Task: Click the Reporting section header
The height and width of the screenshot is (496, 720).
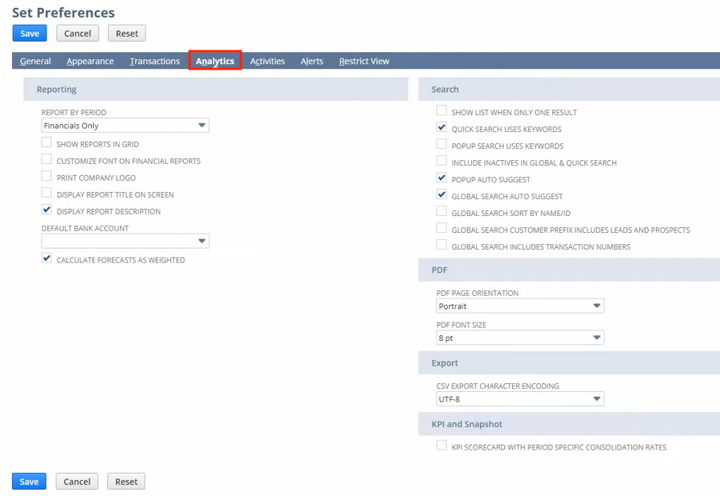Action: [216, 89]
